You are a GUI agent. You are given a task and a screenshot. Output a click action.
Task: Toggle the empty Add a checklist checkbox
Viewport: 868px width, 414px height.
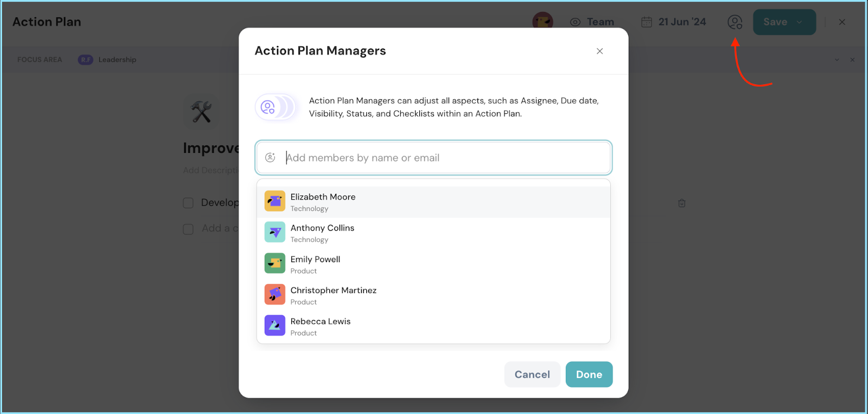pos(188,229)
